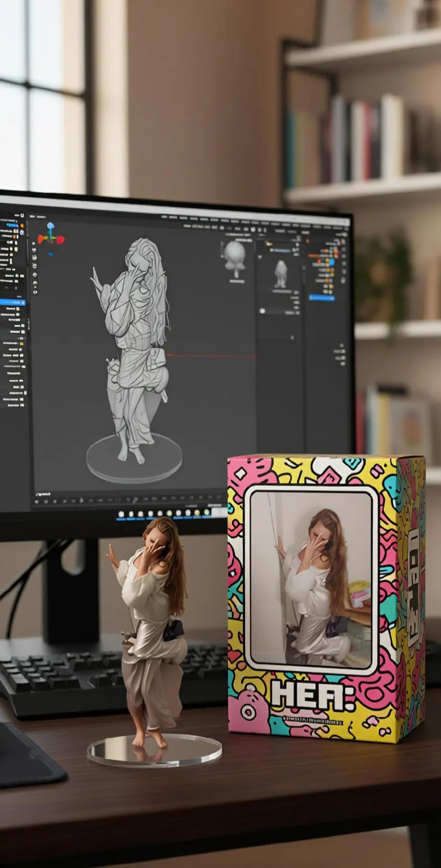Viewport: 441px width, 868px height.
Task: Click the playhead marker on the timeline ruler
Action: coord(135,500)
